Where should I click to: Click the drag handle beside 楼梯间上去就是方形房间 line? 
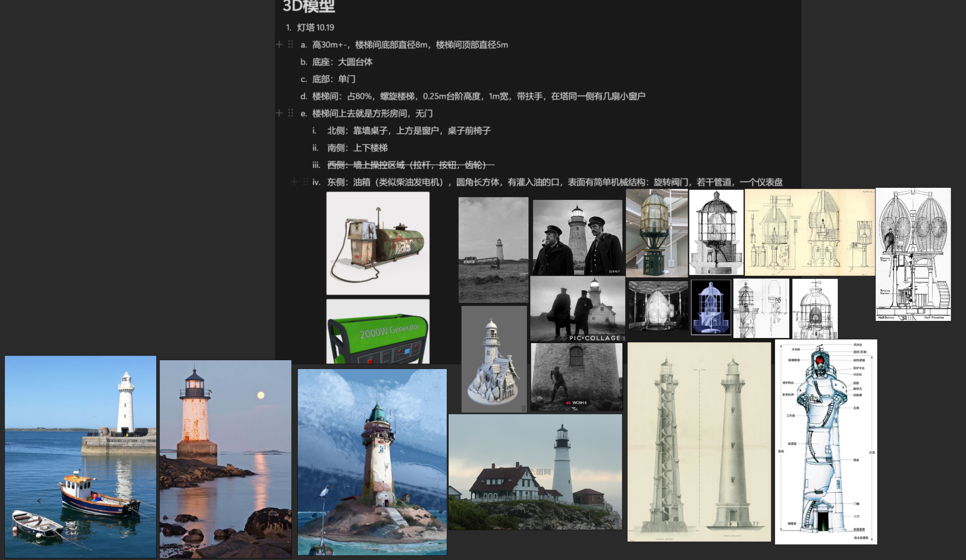point(290,113)
